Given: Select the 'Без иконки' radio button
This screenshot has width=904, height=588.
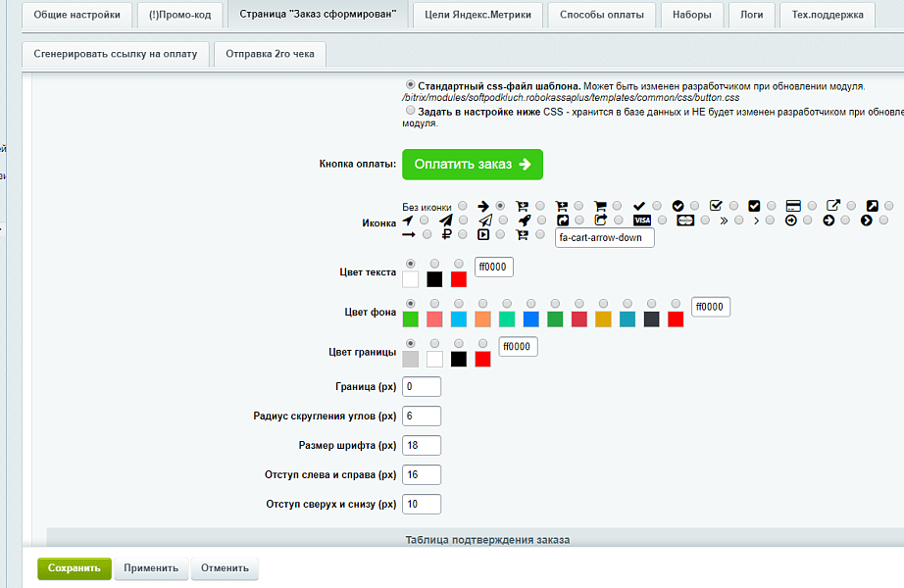Looking at the screenshot, I should pyautogui.click(x=463, y=206).
